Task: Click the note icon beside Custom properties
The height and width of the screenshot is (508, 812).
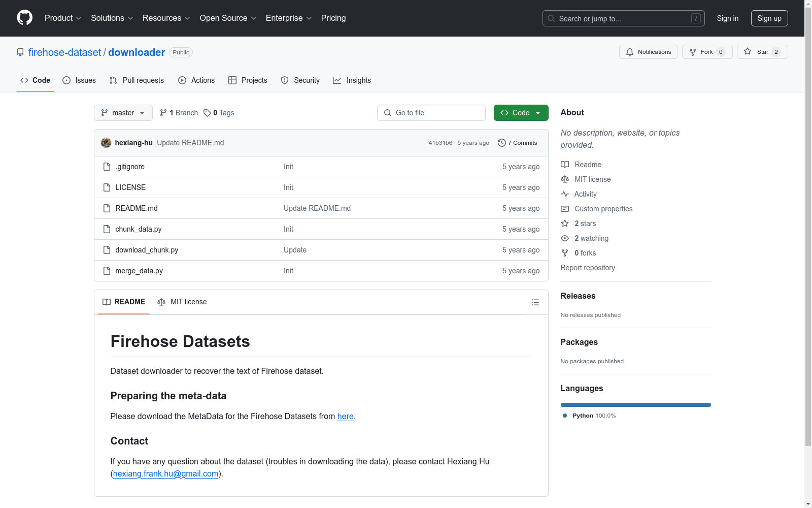Action: [565, 209]
